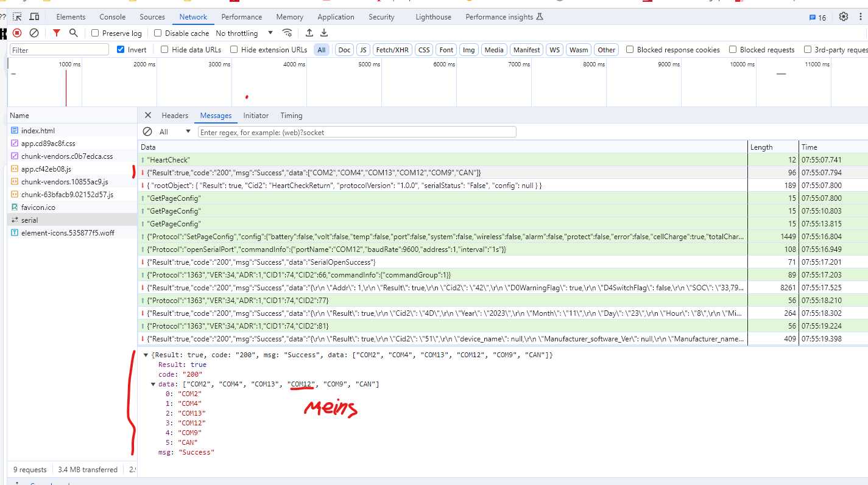
Task: Clear the network log
Action: 34,33
